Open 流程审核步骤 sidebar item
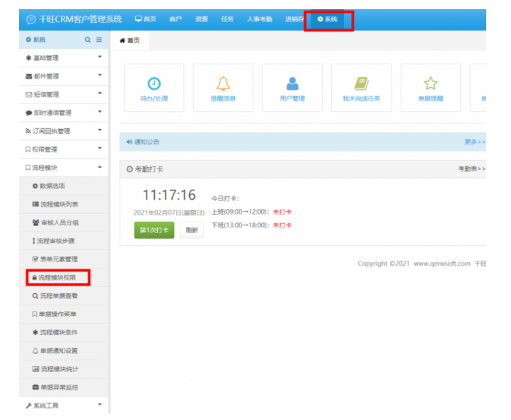Viewport: 511px width, 420px height. pos(64,241)
